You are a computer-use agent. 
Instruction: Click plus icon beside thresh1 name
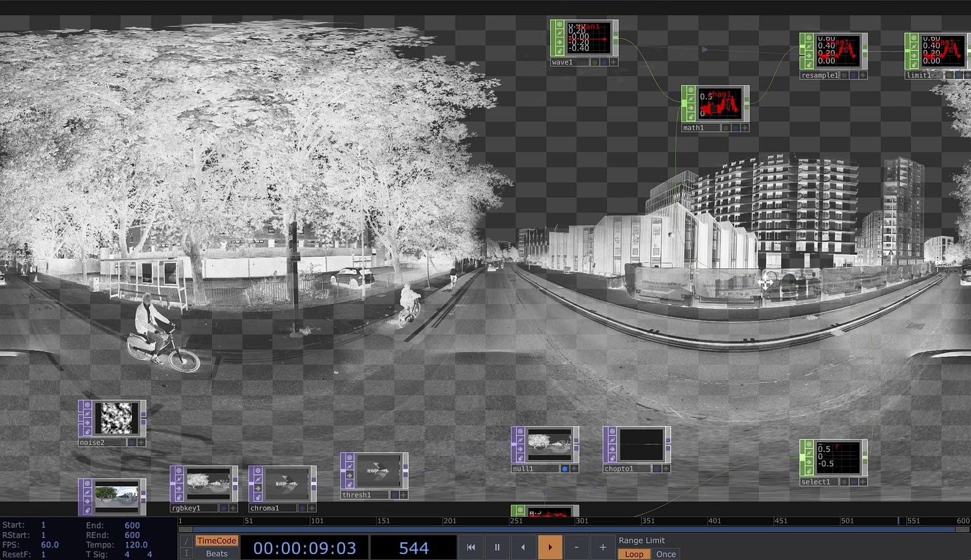[x=403, y=495]
